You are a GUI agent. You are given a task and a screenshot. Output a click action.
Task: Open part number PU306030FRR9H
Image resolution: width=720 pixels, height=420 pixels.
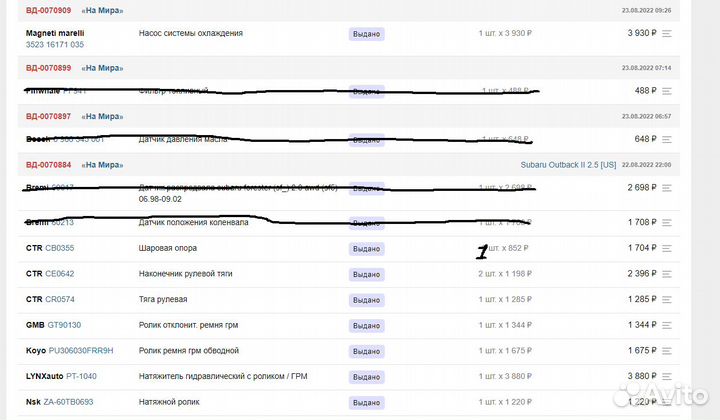pos(81,351)
